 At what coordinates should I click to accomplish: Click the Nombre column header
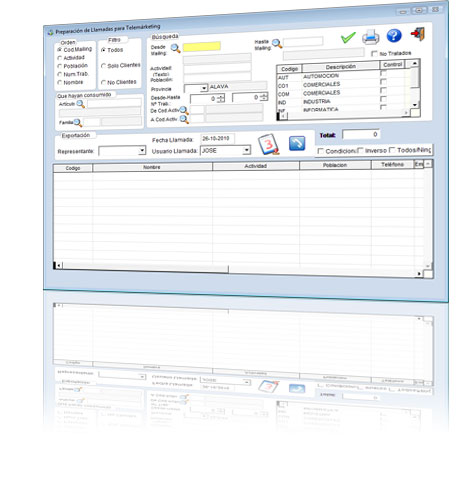(152, 167)
